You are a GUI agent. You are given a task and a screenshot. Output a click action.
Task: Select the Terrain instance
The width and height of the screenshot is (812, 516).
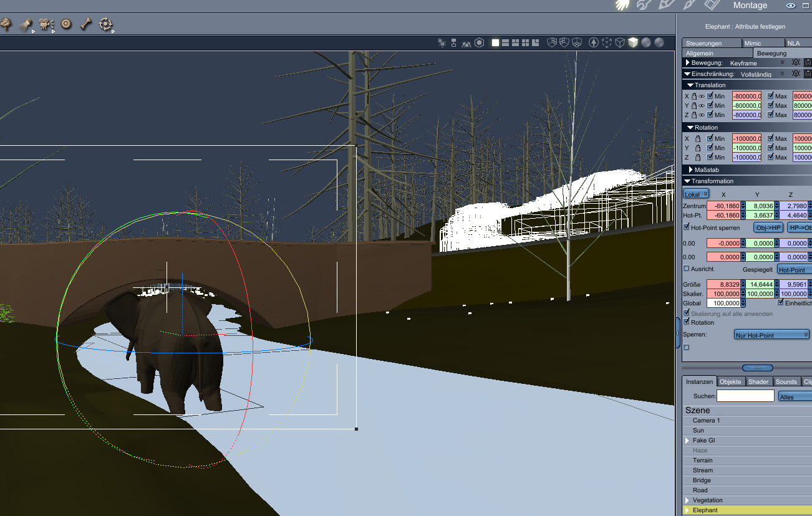point(747,461)
